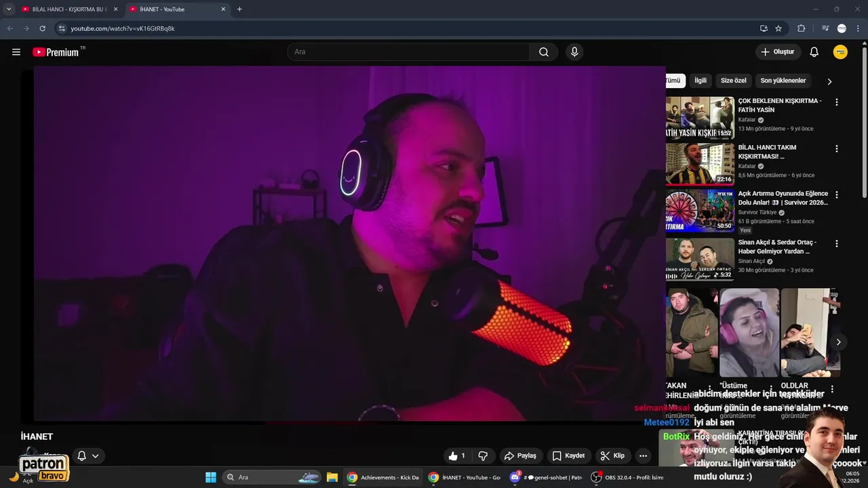Select the Son yüklenenler filter chip
868x488 pixels.
[783, 81]
